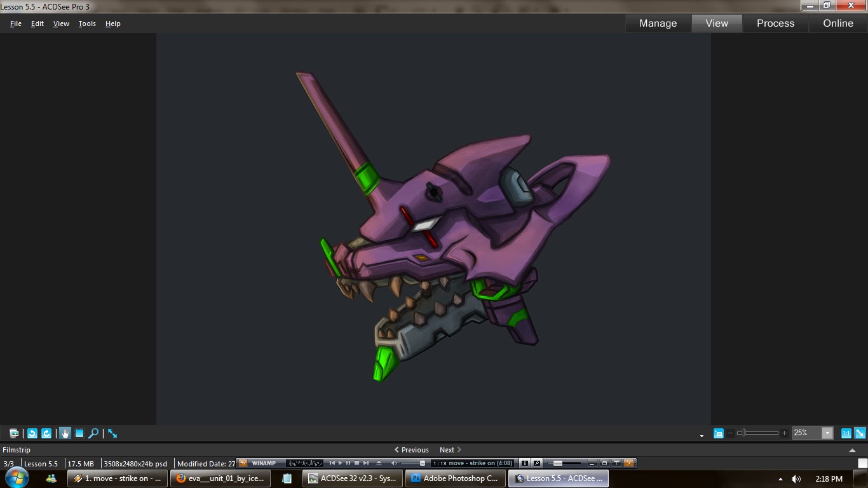Open Firefox eva_unit_01 taskbar item
Image resolution: width=868 pixels, height=488 pixels.
point(220,478)
